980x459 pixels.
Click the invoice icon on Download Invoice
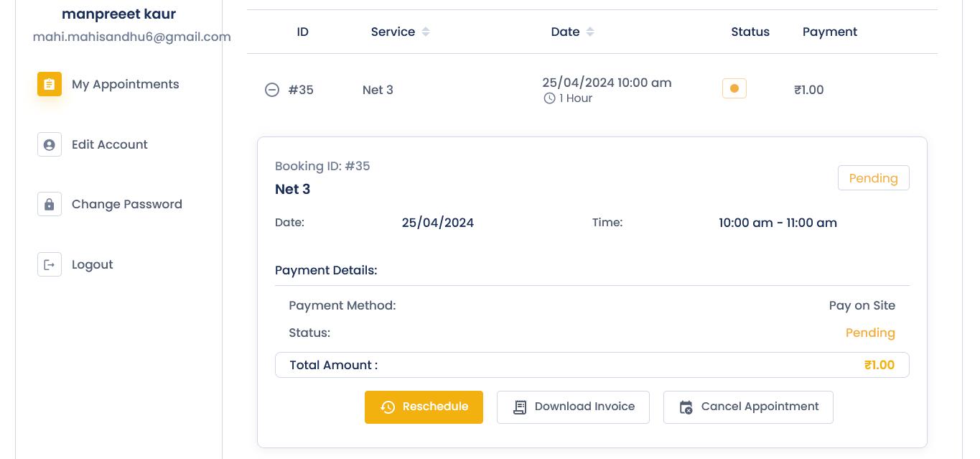(520, 407)
